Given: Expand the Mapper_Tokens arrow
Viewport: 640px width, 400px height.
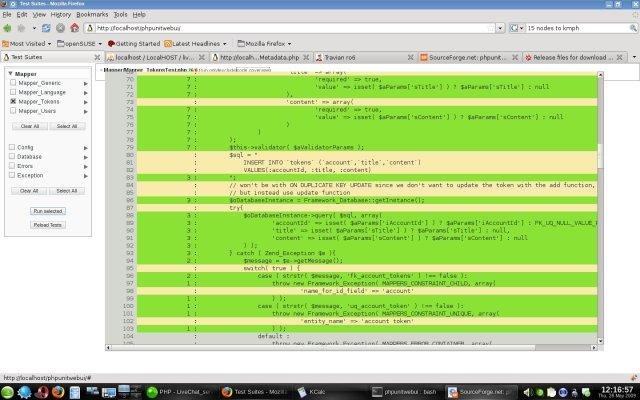Looking at the screenshot, I should coord(86,102).
